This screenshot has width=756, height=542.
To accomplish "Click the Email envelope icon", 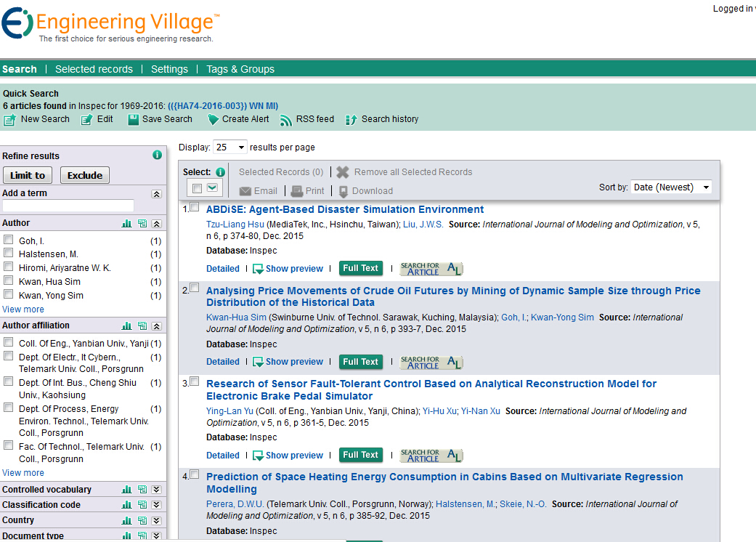I will point(245,191).
